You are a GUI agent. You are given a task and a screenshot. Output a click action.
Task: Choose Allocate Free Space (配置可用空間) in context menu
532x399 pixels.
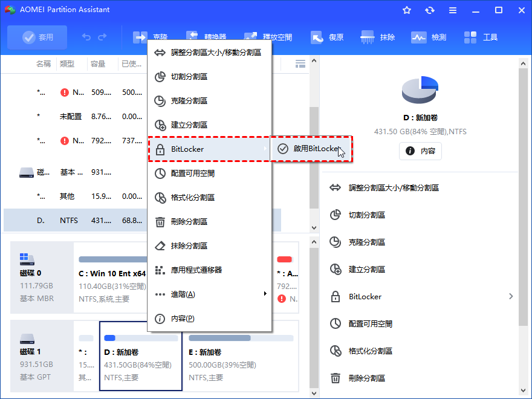(209, 174)
